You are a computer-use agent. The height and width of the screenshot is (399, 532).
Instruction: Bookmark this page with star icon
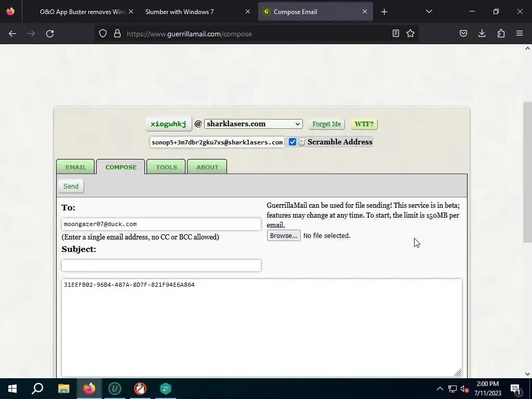pos(410,34)
